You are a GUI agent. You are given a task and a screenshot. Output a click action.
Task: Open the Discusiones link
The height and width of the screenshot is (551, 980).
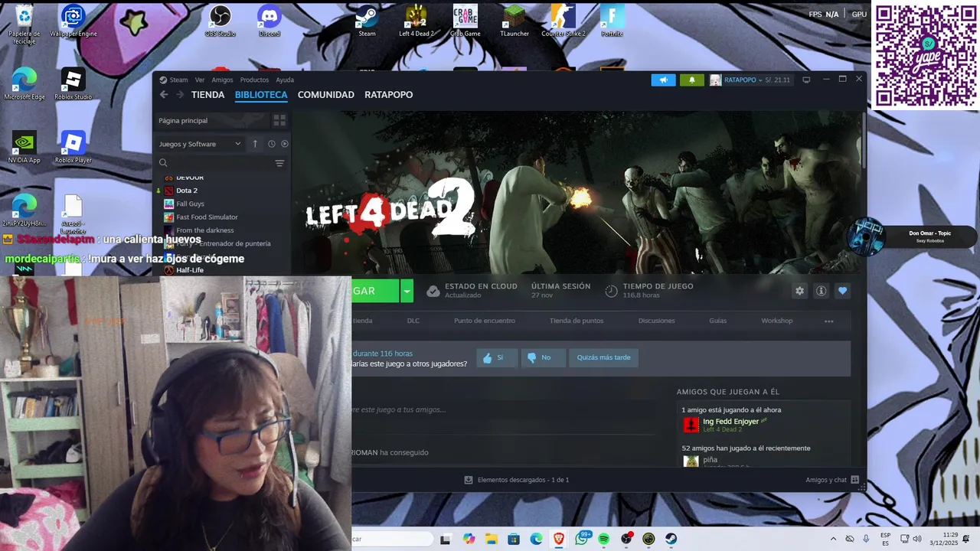point(657,321)
